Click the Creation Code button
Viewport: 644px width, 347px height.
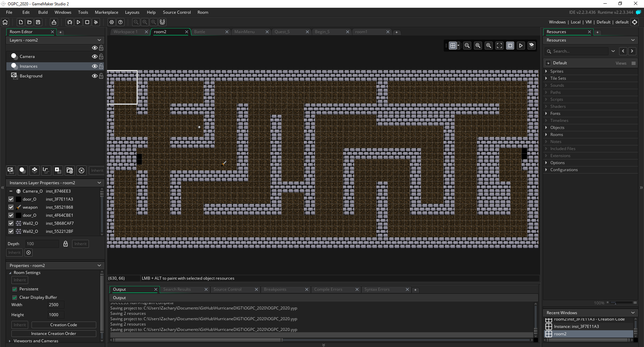(x=64, y=325)
